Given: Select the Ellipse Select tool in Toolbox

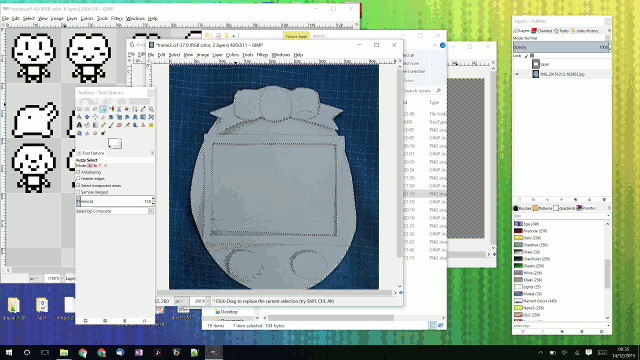Looking at the screenshot, I should tap(87, 109).
